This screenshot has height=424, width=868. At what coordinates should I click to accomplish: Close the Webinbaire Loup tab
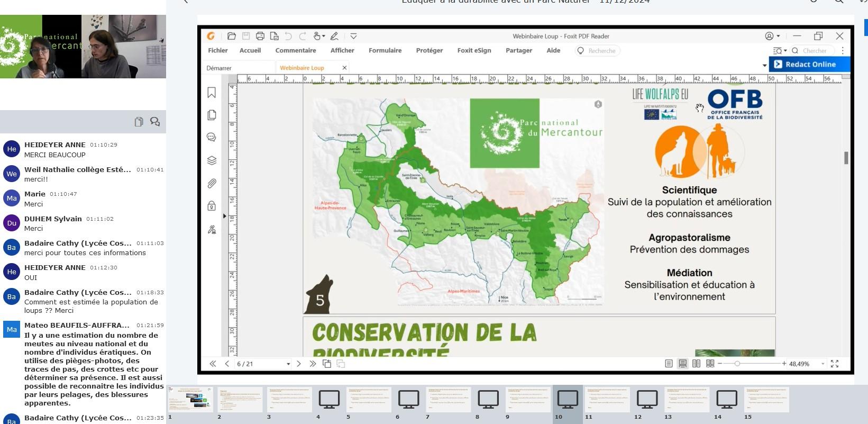tap(344, 68)
